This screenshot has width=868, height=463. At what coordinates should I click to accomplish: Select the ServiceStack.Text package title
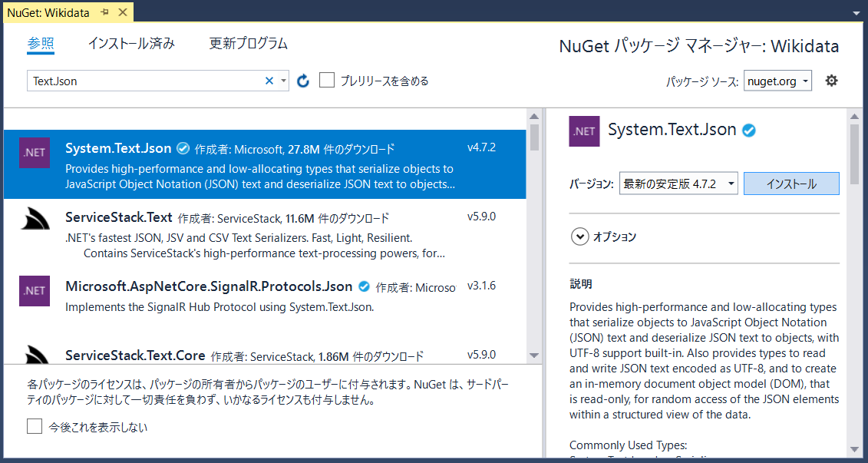coord(119,217)
